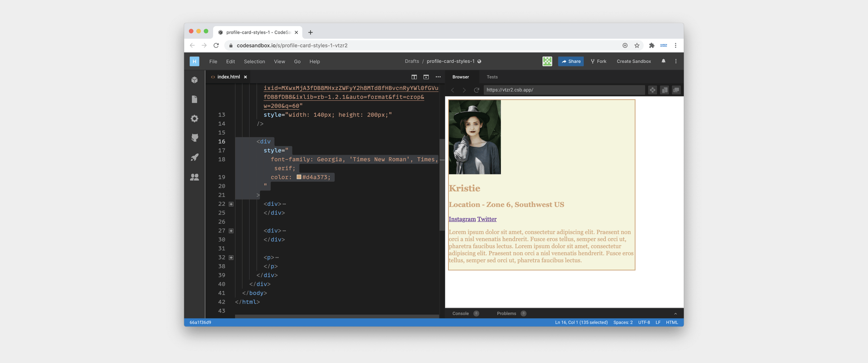The image size is (868, 363).
Task: Select the index.html editor tab
Action: coord(228,77)
